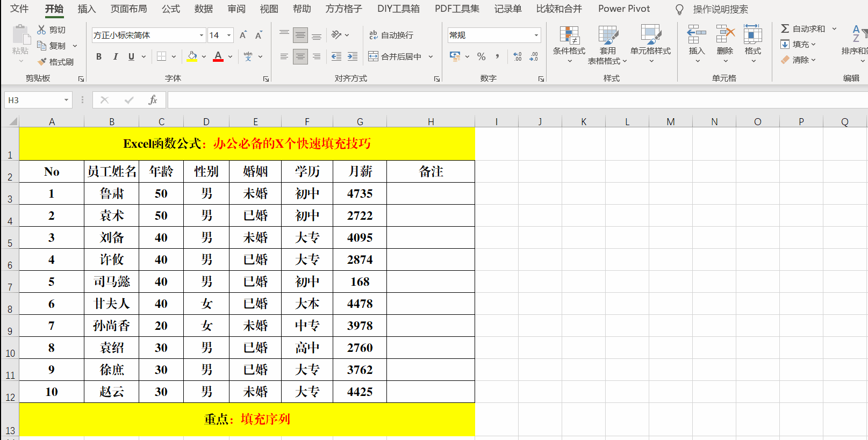Open Conditional Formatting (条件格式)
This screenshot has width=868, height=440.
569,44
